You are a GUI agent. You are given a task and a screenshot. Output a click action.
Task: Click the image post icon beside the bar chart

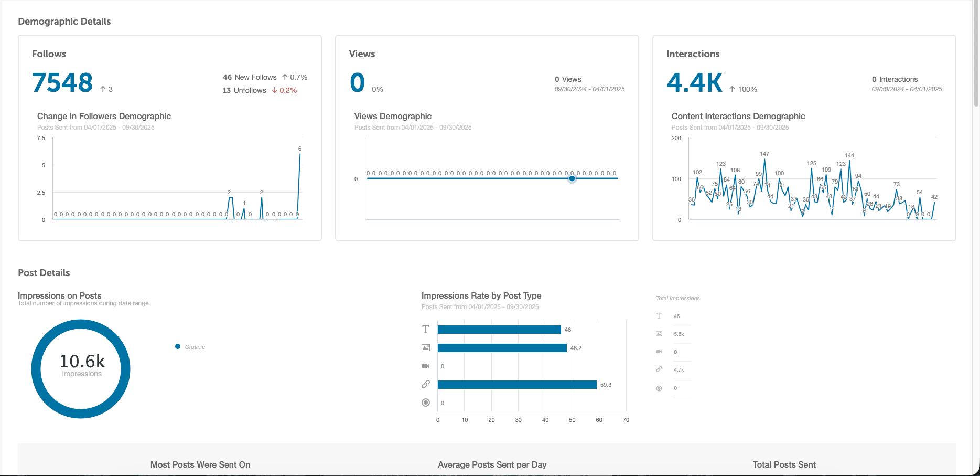(426, 348)
